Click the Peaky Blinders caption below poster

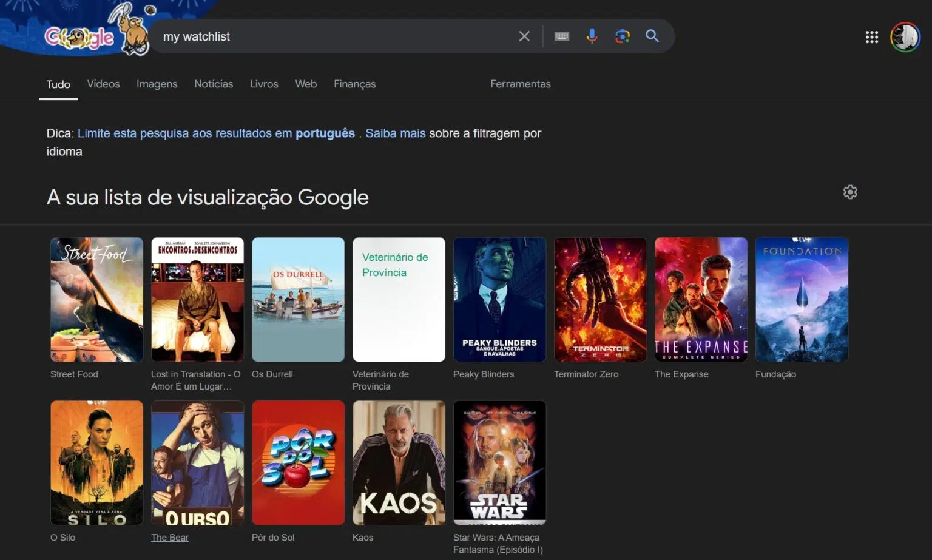484,374
